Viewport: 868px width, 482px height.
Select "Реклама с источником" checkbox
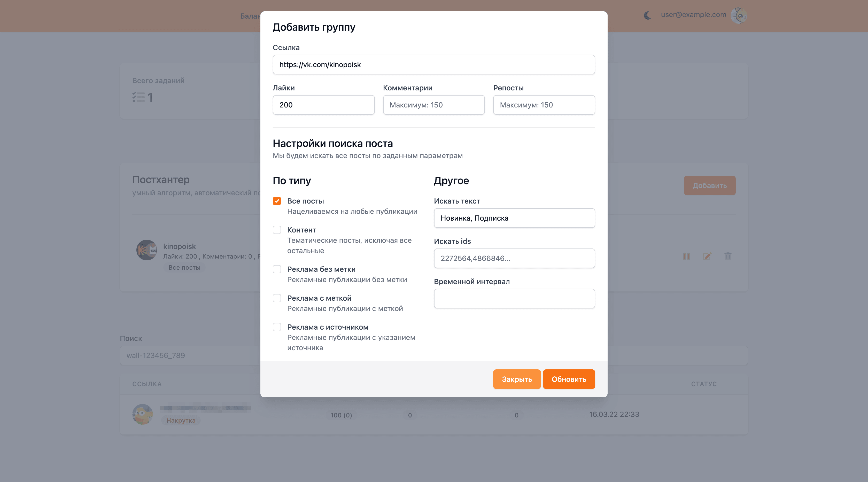pyautogui.click(x=277, y=327)
